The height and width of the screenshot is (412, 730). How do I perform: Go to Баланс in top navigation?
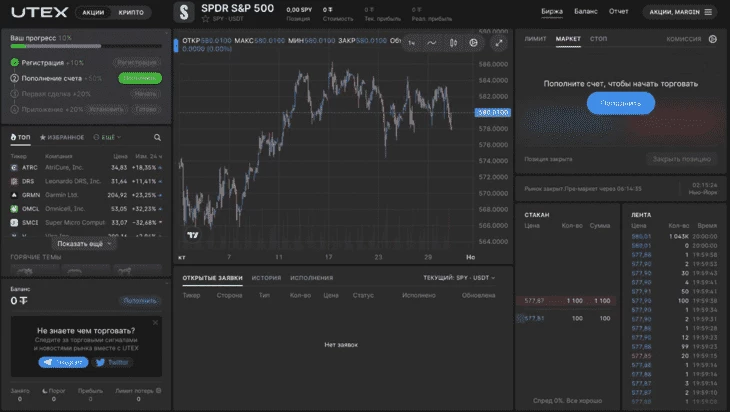pos(586,12)
